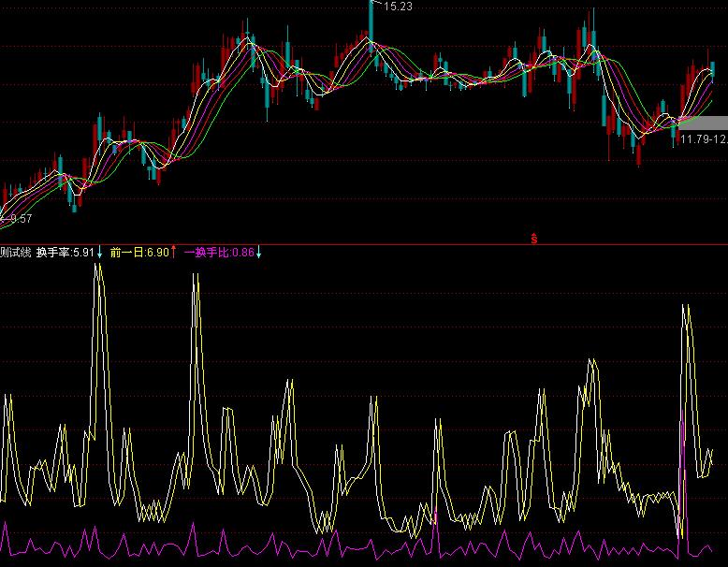Click the 15.23 high price label
Viewport: 728px width, 567px height.
coord(398,6)
